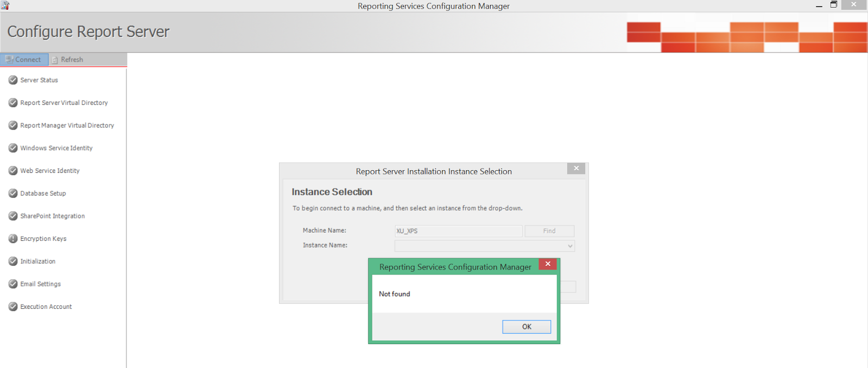
Task: Open Report Server Virtual Directory settings
Action: coord(64,103)
